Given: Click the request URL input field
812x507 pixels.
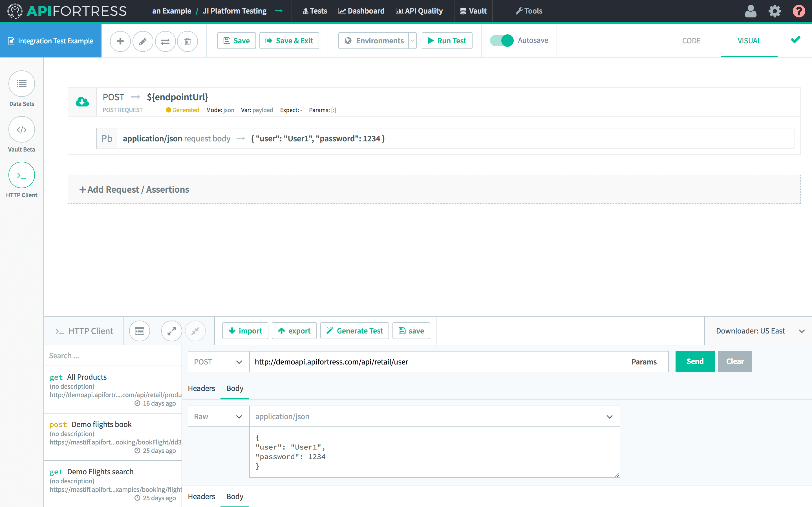Looking at the screenshot, I should tap(434, 362).
